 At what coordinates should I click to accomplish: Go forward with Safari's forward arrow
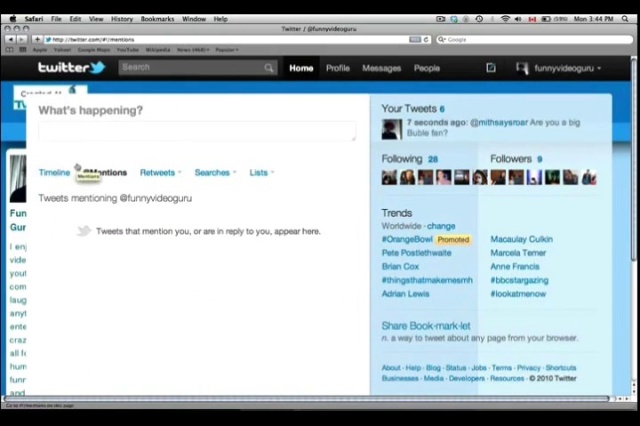pyautogui.click(x=22, y=39)
